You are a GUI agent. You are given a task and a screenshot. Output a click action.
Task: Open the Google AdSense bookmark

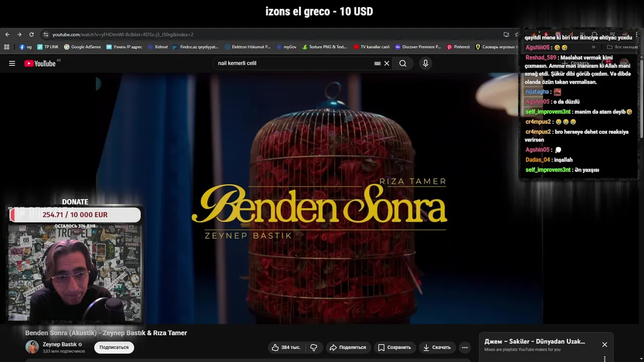pyautogui.click(x=83, y=47)
